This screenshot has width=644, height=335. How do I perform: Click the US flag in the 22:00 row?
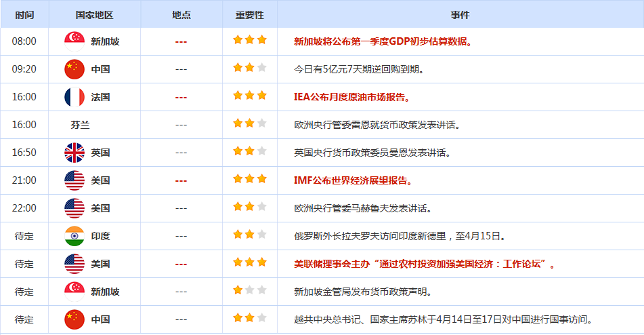pos(74,208)
